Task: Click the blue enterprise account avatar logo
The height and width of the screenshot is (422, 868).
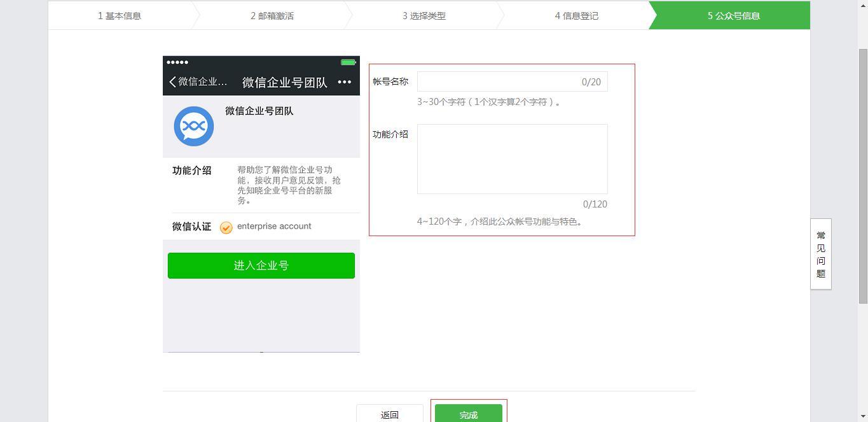Action: point(194,126)
